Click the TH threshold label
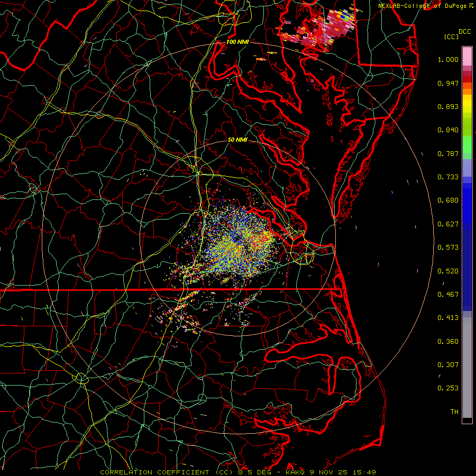476x476 pixels. click(454, 412)
